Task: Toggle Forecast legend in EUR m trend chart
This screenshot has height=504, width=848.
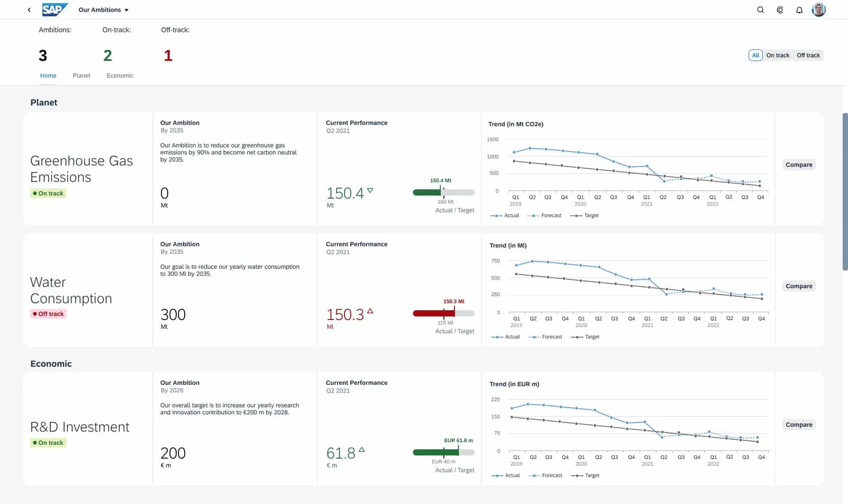Action: 545,475
